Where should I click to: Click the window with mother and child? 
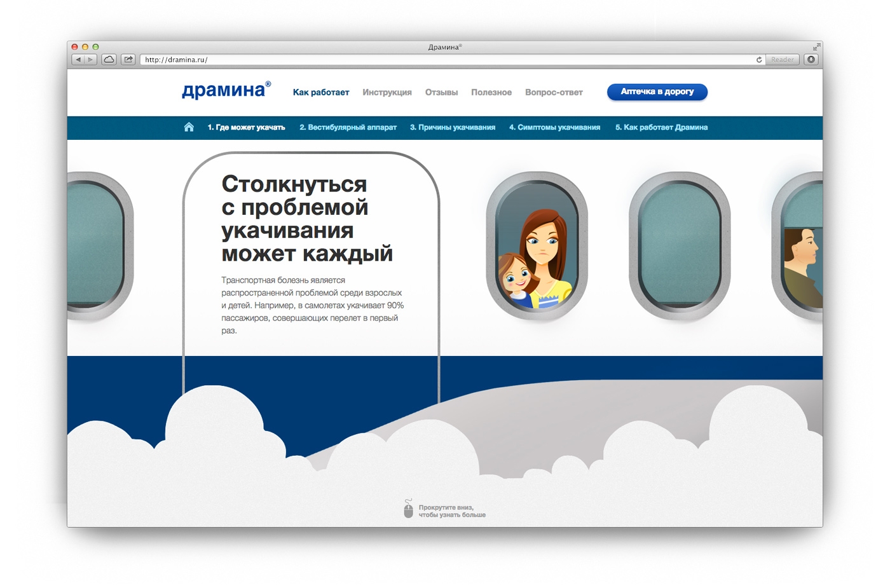[537, 246]
